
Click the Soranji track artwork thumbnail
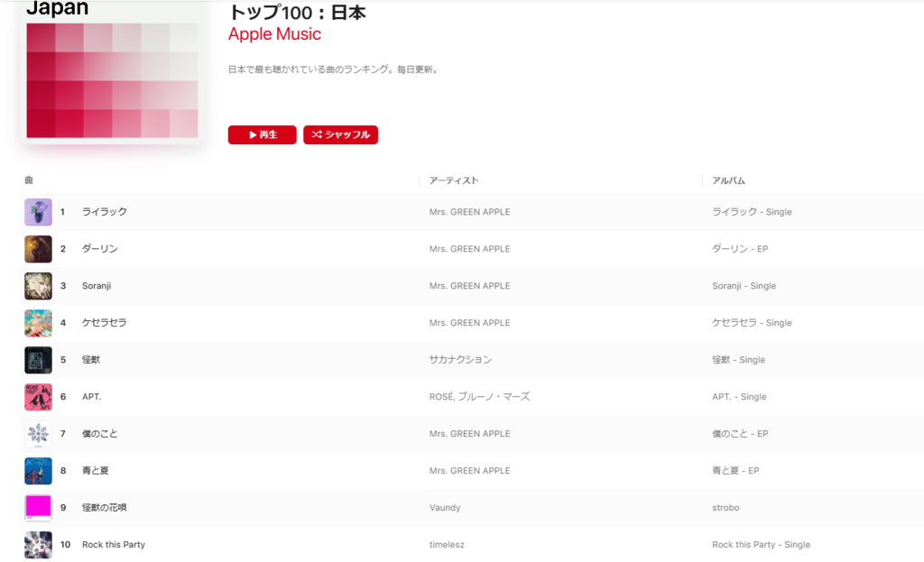click(38, 286)
